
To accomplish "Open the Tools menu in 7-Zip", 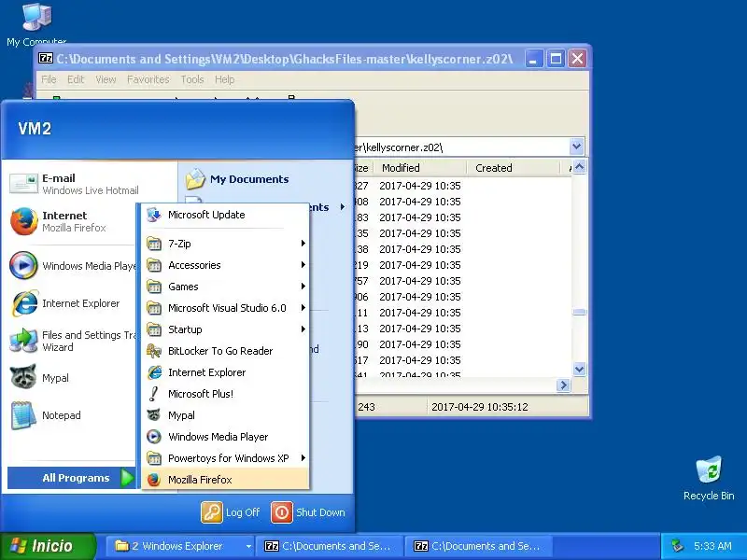I will point(192,79).
